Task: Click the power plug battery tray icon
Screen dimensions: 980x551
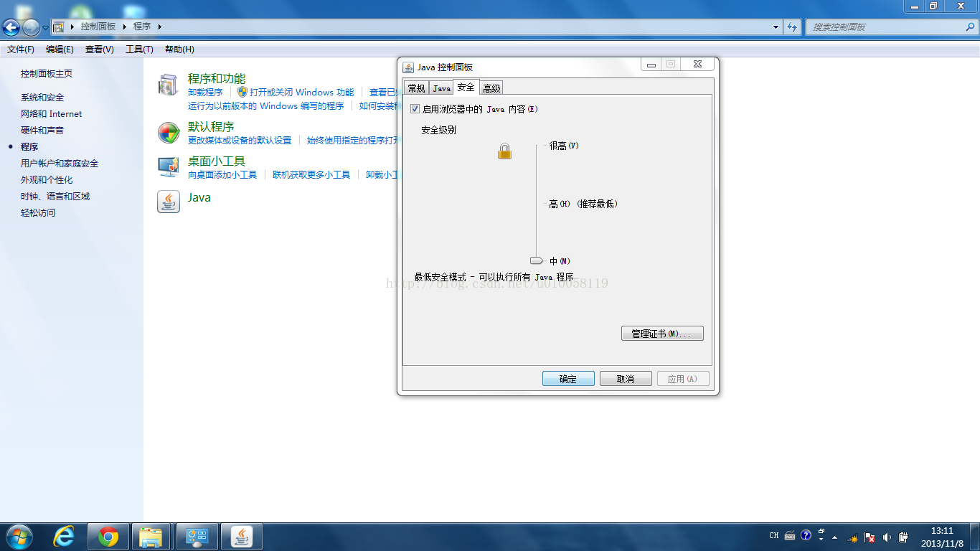Action: point(904,537)
